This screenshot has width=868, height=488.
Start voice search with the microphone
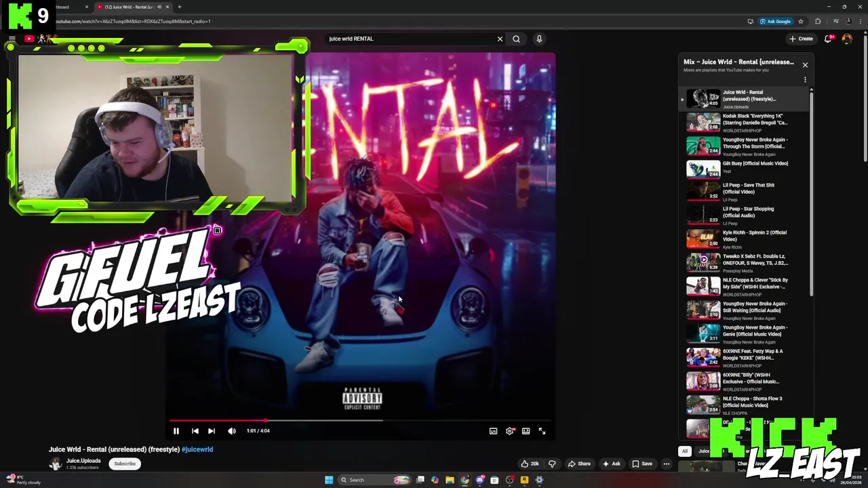(x=539, y=39)
